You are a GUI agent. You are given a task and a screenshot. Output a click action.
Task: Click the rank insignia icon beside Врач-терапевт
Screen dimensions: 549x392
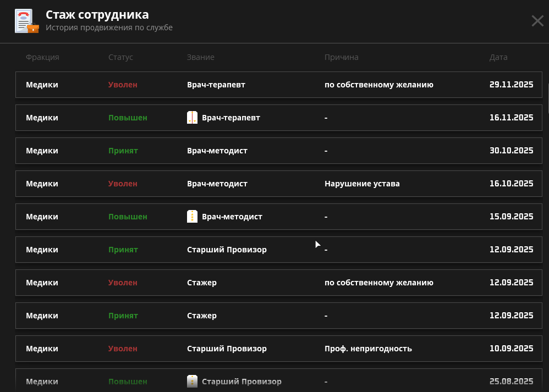tap(192, 118)
